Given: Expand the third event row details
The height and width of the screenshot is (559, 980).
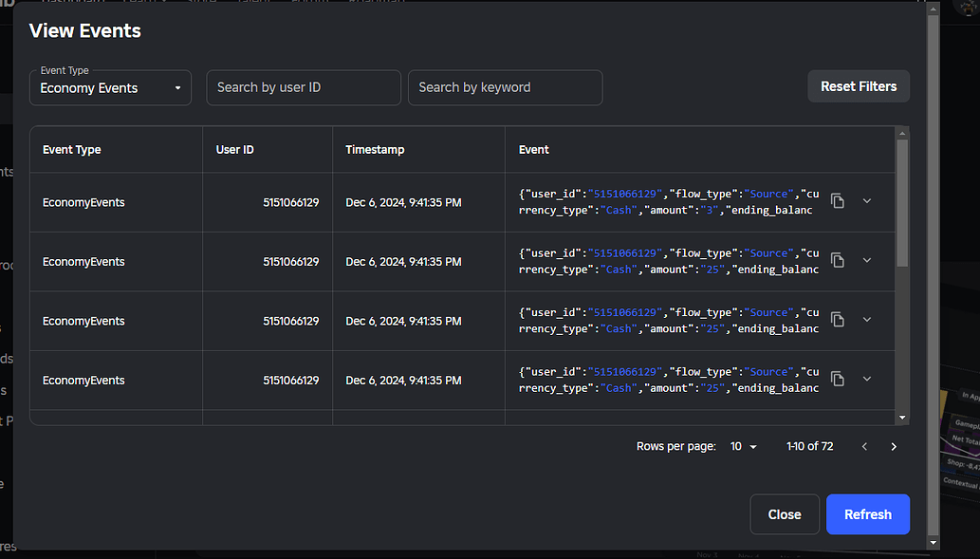Looking at the screenshot, I should point(867,320).
